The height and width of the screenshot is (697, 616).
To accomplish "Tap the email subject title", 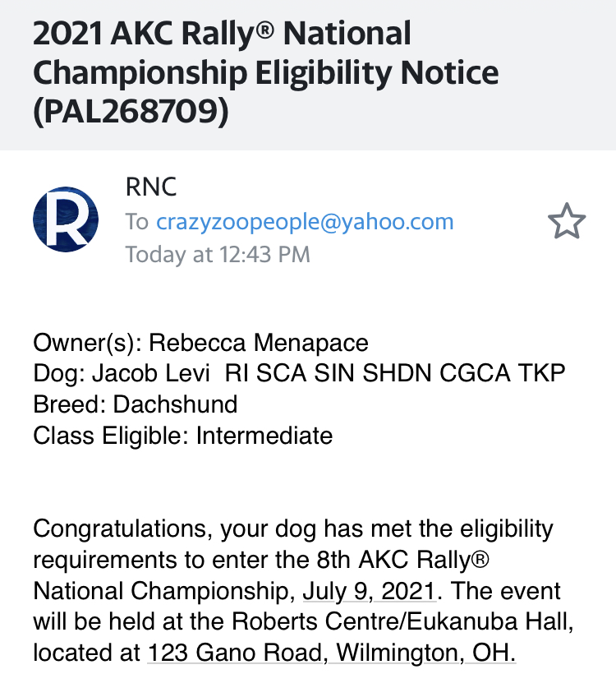I will pyautogui.click(x=264, y=72).
